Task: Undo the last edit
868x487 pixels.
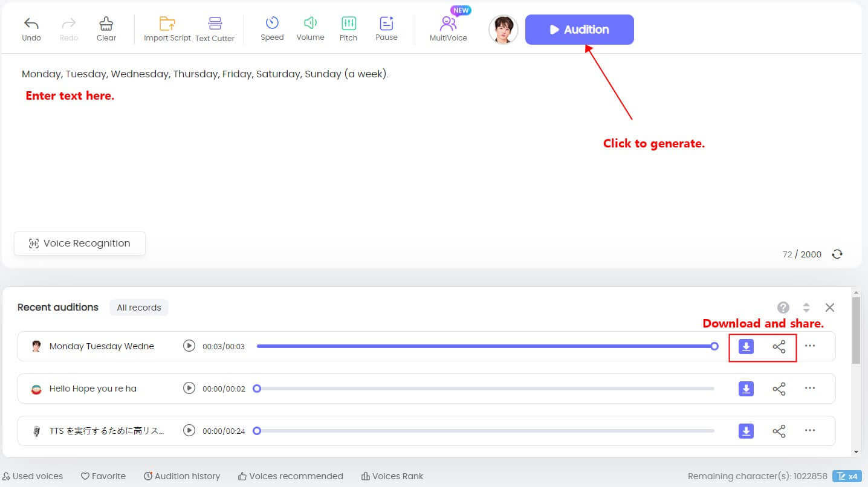Action: pyautogui.click(x=31, y=29)
